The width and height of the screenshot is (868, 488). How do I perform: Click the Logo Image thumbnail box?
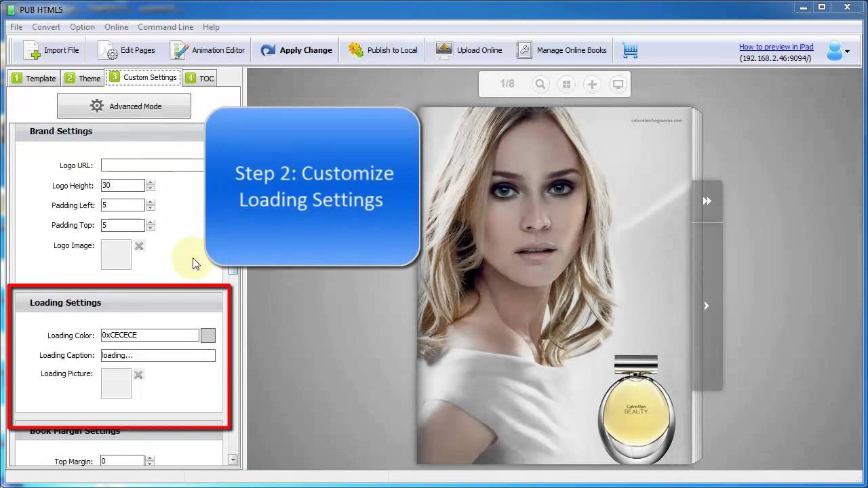(x=116, y=254)
